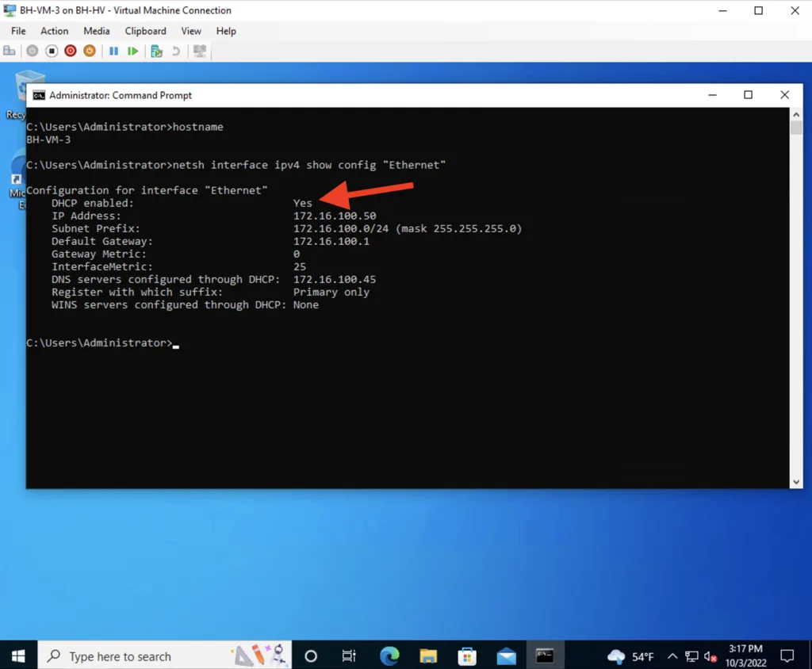Viewport: 812px width, 669px height.
Task: Click the muted volume tray icon
Action: pyautogui.click(x=710, y=656)
